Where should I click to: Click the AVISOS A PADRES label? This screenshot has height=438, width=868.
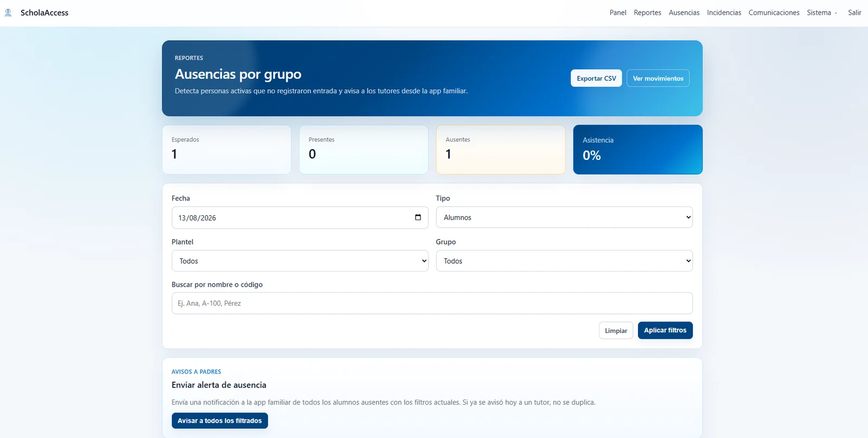196,372
